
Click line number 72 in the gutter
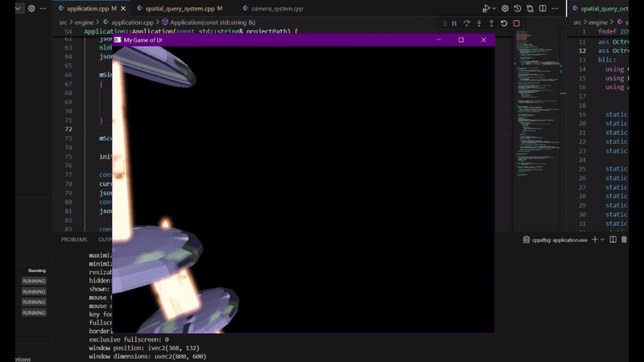click(68, 129)
